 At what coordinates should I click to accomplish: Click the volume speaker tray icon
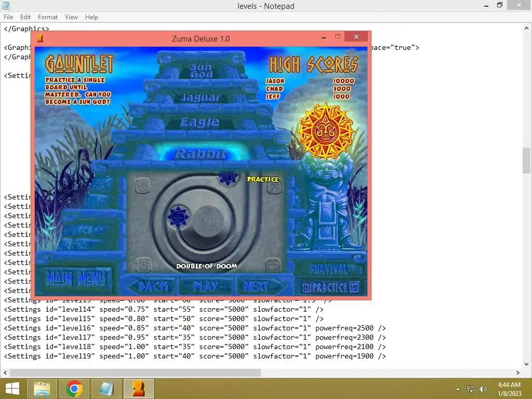point(483,389)
